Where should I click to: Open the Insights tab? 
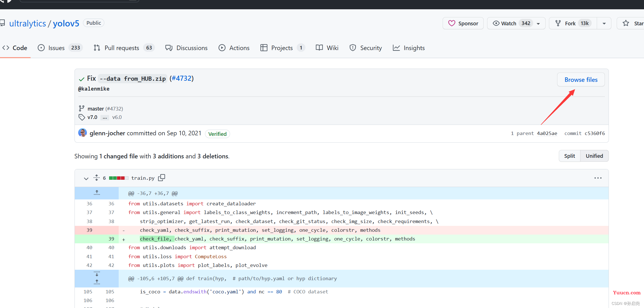coord(409,48)
